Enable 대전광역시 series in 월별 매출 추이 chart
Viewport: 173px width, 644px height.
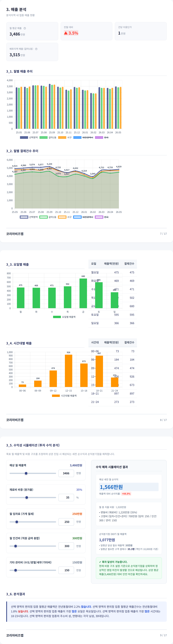[x=83, y=137]
